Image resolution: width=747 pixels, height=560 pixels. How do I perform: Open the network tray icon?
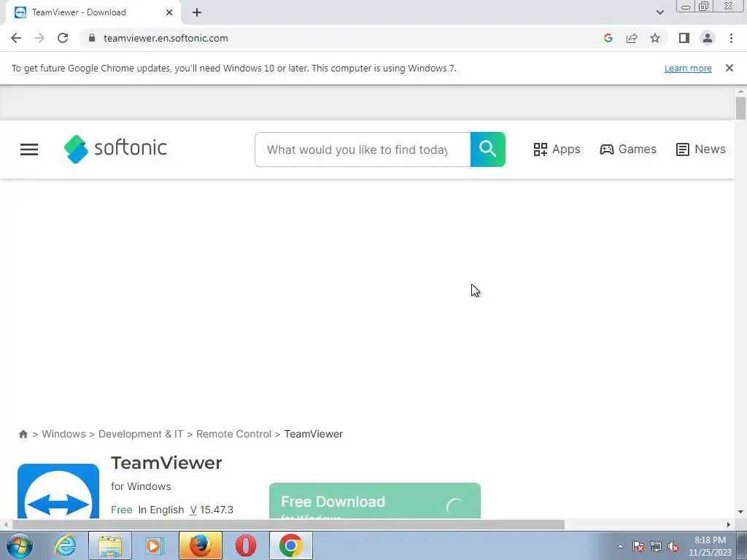[x=656, y=546]
